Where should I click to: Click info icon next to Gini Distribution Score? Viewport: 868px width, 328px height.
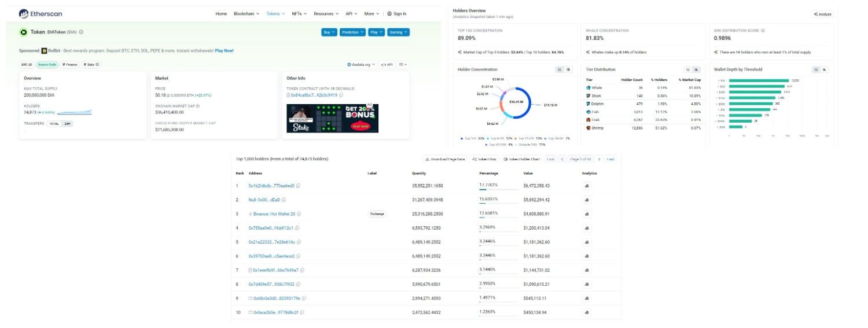763,31
